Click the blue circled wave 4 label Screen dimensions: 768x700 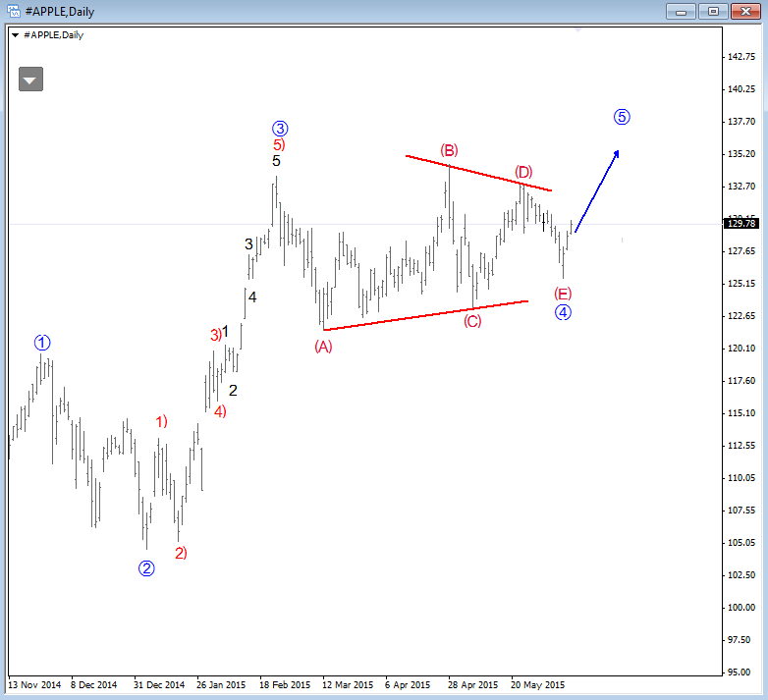point(563,312)
